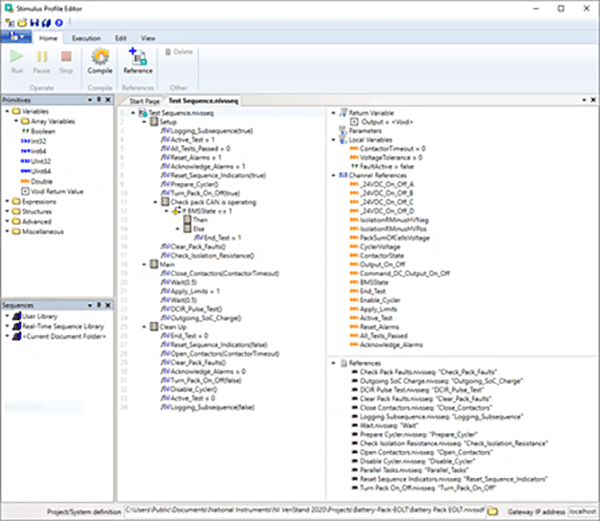Select the Int32 primitive
This screenshot has width=600, height=521.
[x=34, y=141]
